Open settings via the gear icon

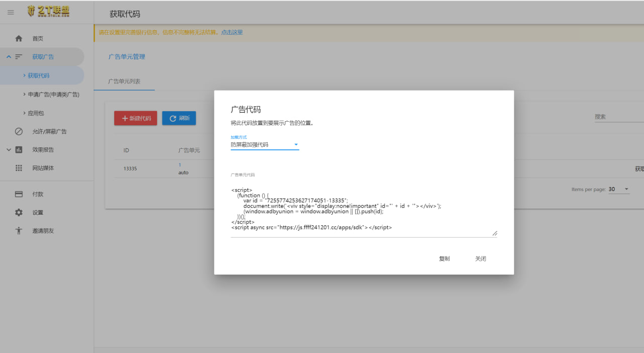tap(19, 212)
